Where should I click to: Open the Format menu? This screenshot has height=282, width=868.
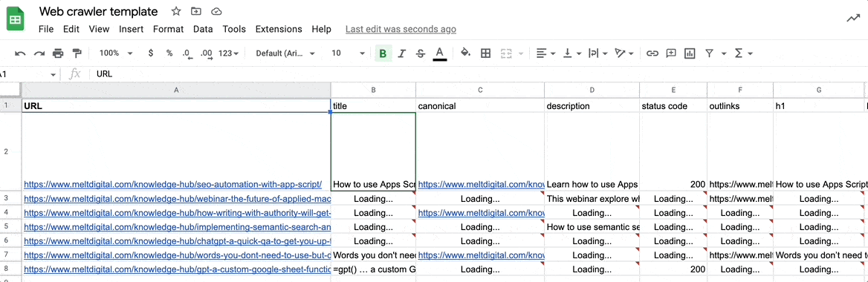pos(168,29)
